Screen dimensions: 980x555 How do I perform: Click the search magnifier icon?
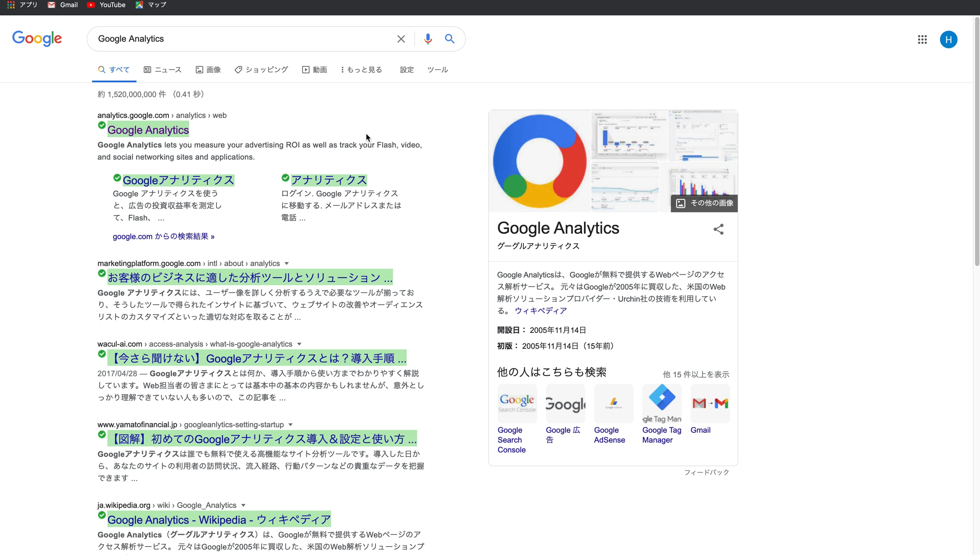(450, 39)
